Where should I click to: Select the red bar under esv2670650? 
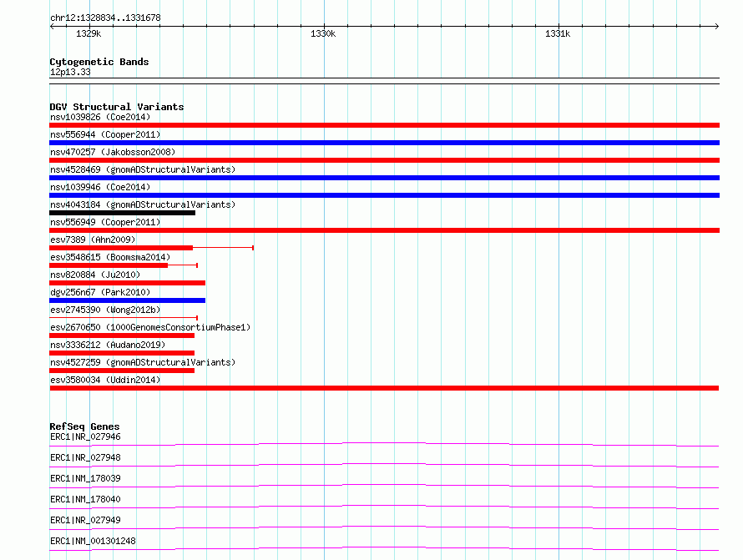pyautogui.click(x=122, y=335)
